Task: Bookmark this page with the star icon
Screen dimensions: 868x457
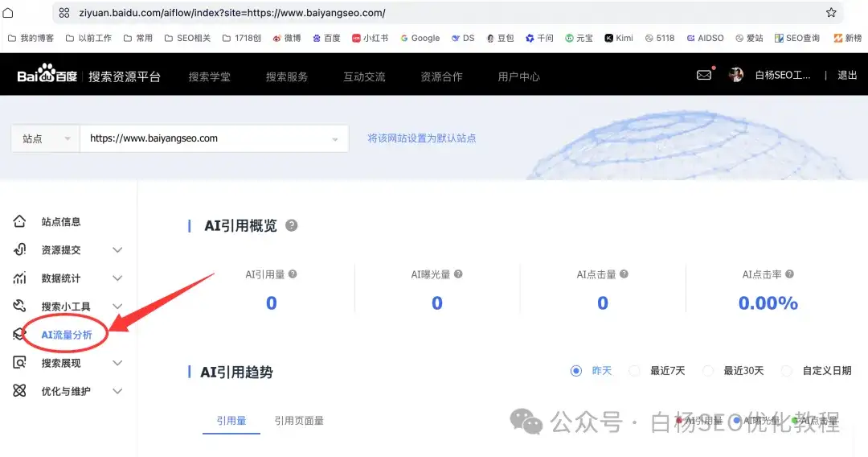Action: (x=831, y=12)
